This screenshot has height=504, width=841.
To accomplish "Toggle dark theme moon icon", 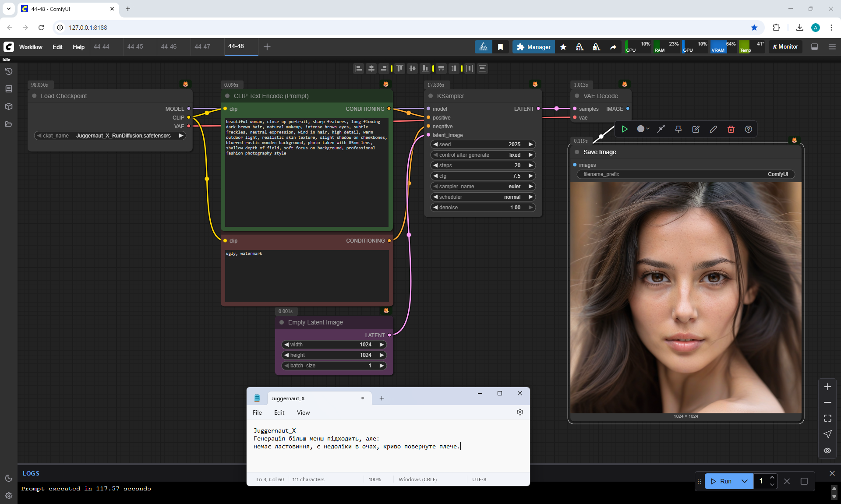I will [8, 478].
